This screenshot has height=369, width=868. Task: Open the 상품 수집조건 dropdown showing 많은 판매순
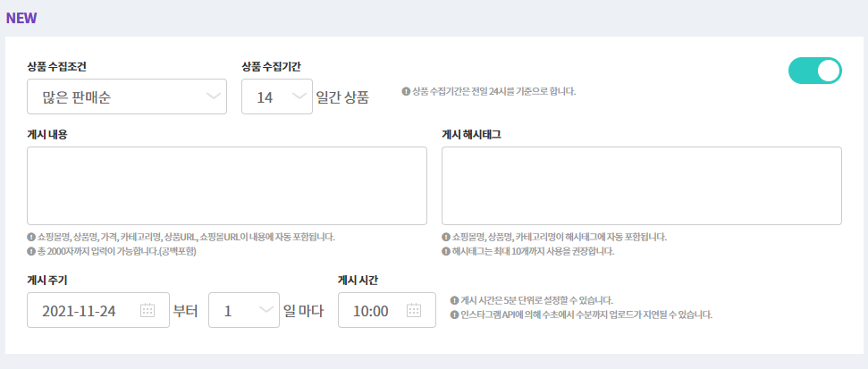point(127,96)
